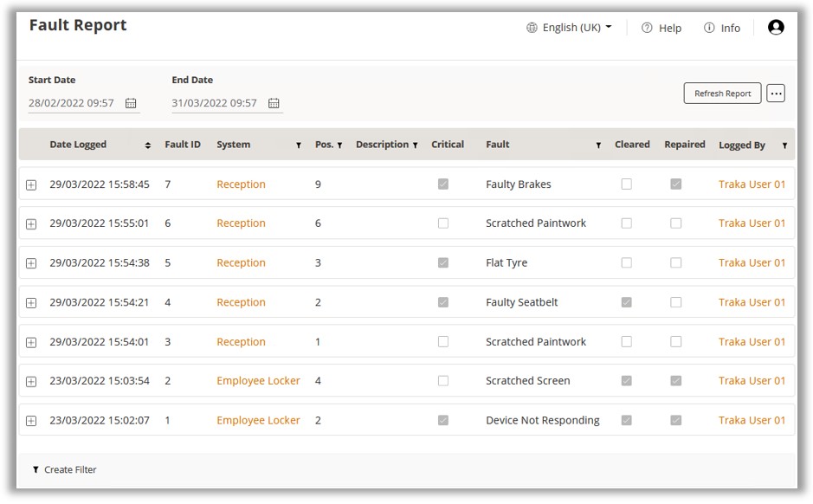Click the Start Date input field
The width and height of the screenshot is (813, 504).
coord(73,103)
